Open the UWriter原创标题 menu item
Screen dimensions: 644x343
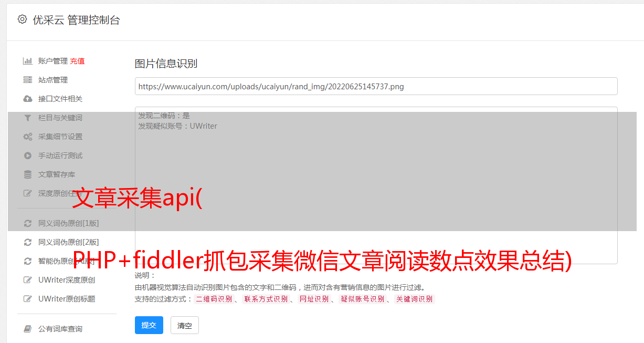point(67,299)
